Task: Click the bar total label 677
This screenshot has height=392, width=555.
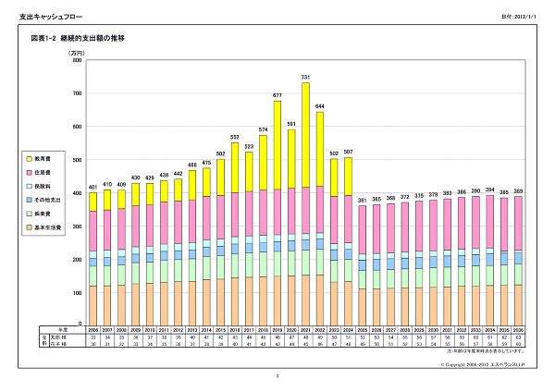Action: click(277, 95)
